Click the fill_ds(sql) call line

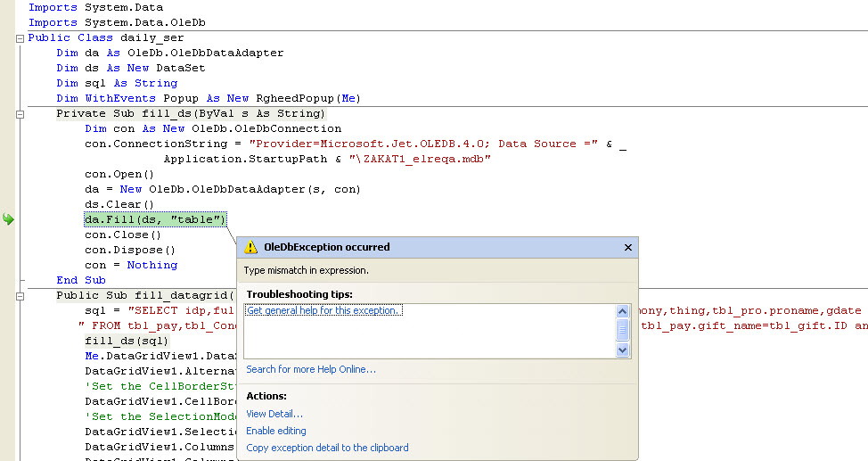[127, 341]
